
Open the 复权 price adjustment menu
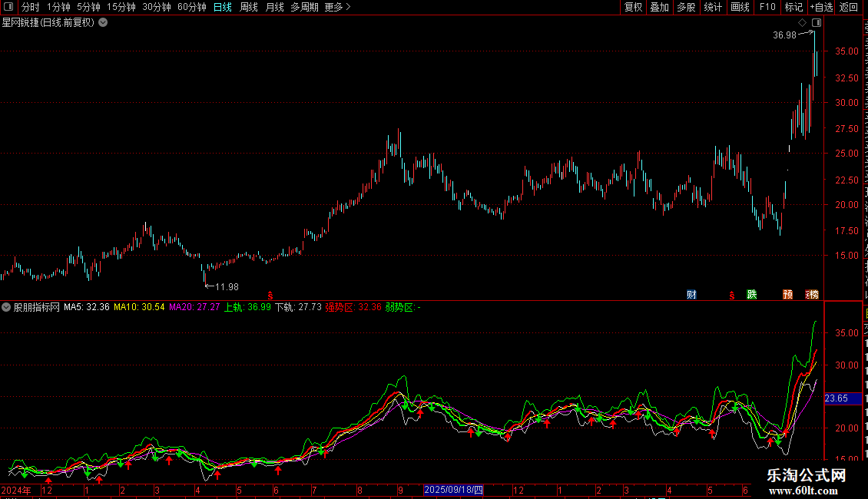pos(633,7)
